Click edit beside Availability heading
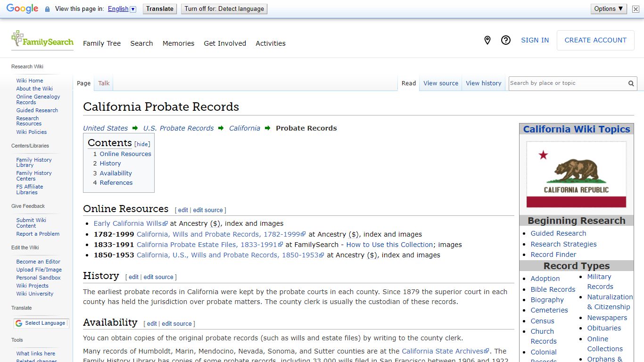This screenshot has width=644, height=362. 152,324
